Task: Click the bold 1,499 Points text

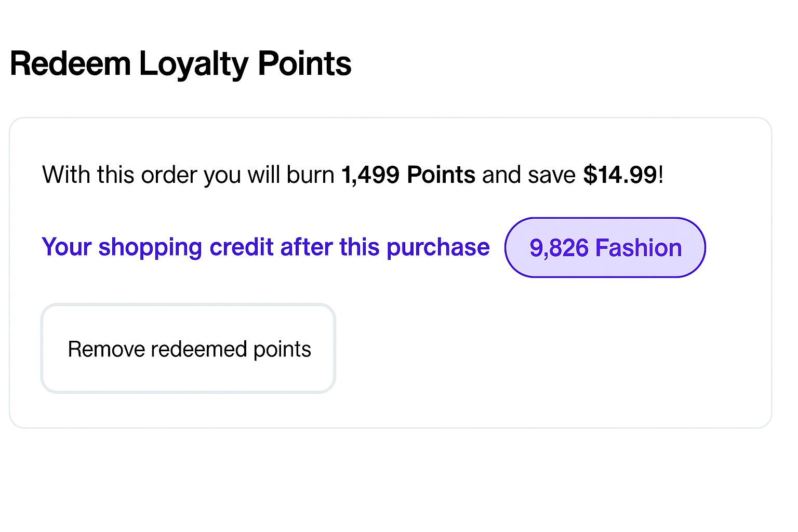Action: (408, 175)
